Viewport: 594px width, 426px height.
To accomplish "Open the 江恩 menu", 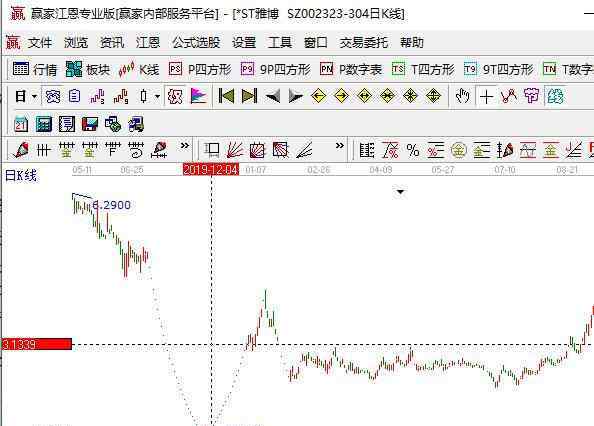I will pyautogui.click(x=148, y=42).
